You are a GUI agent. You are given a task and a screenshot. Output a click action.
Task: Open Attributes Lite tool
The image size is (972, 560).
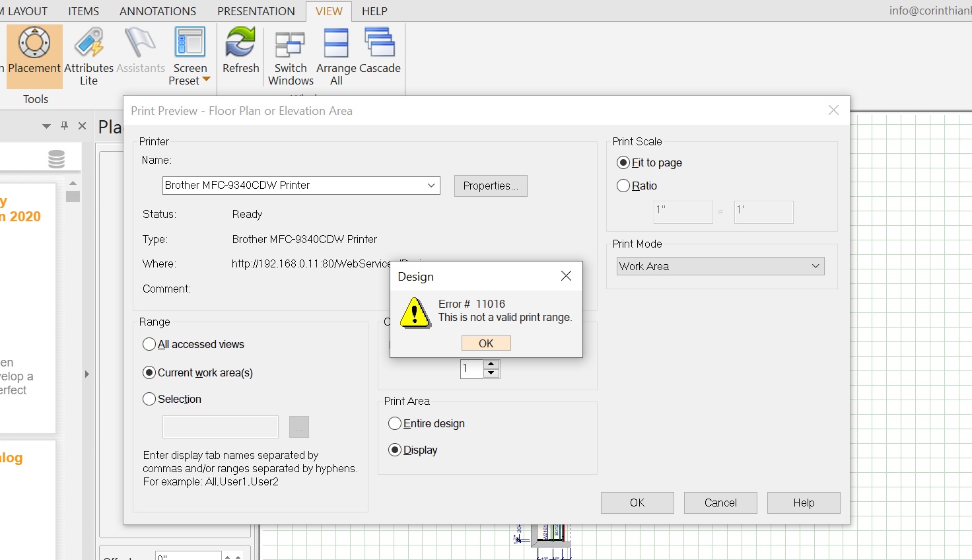[x=88, y=44]
